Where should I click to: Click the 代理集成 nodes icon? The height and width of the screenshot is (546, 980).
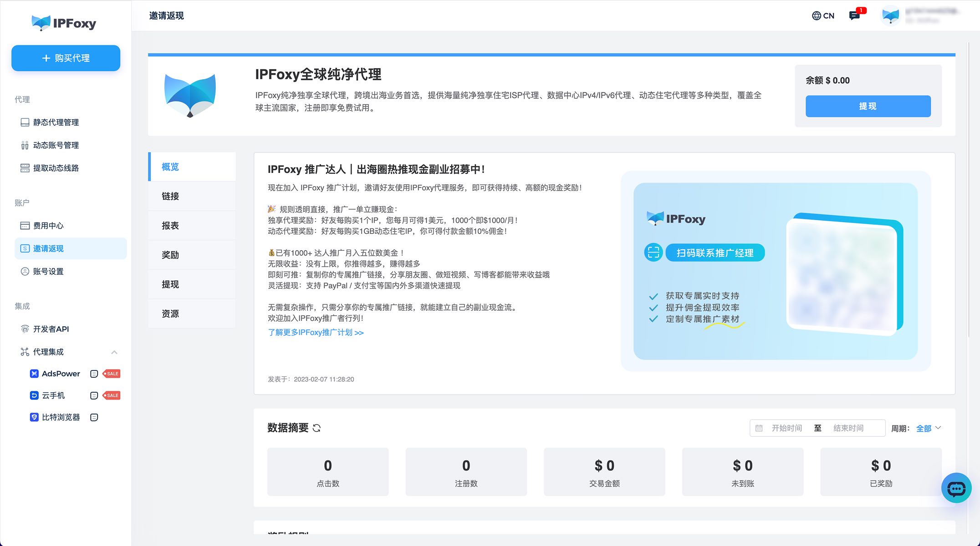25,352
